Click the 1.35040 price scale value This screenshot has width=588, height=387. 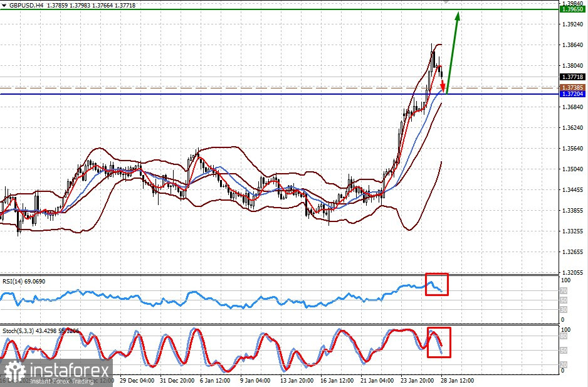point(572,169)
